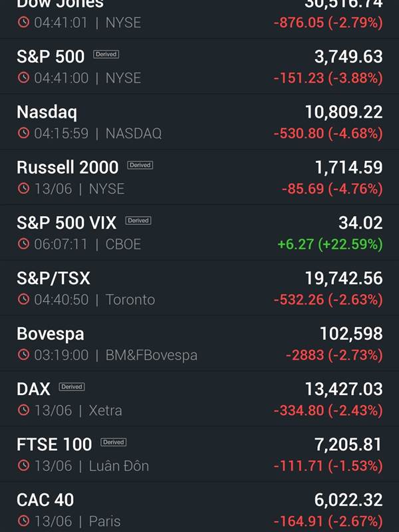Click the Nasdaq change -530.80 (-4.68%)
Image resolution: width=399 pixels, height=532 pixels.
click(x=328, y=134)
